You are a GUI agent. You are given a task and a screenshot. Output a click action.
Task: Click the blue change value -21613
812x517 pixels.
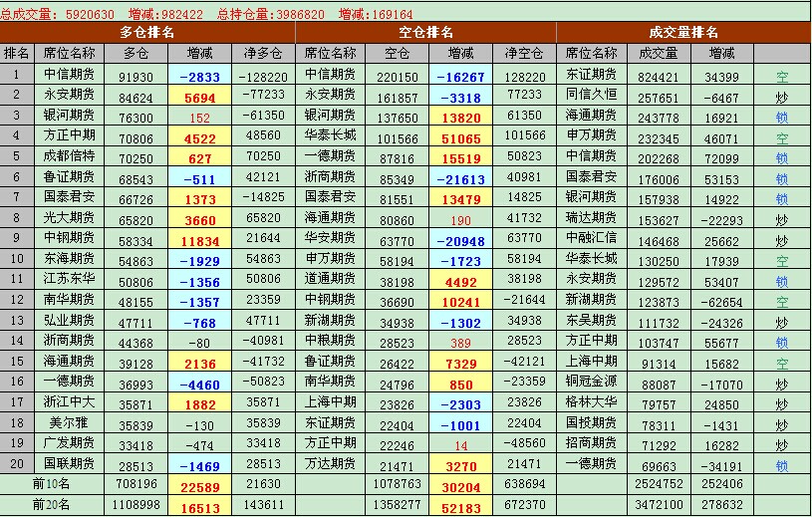coord(461,179)
